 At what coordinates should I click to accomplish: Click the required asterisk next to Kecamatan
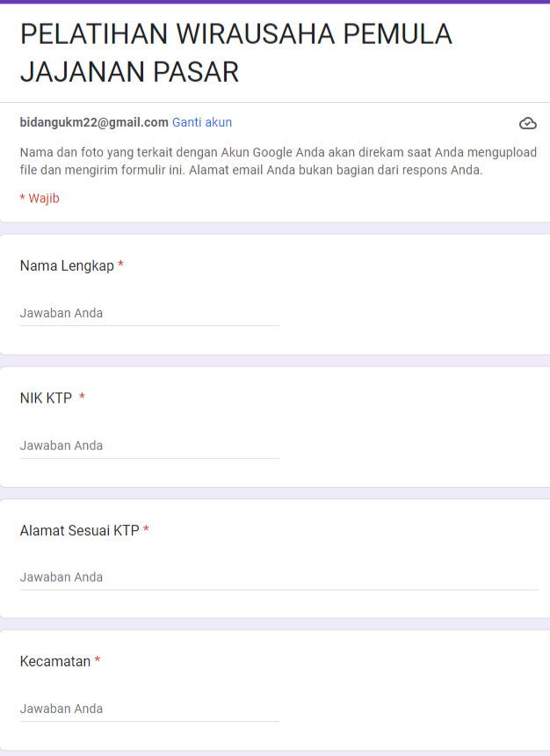point(98,659)
